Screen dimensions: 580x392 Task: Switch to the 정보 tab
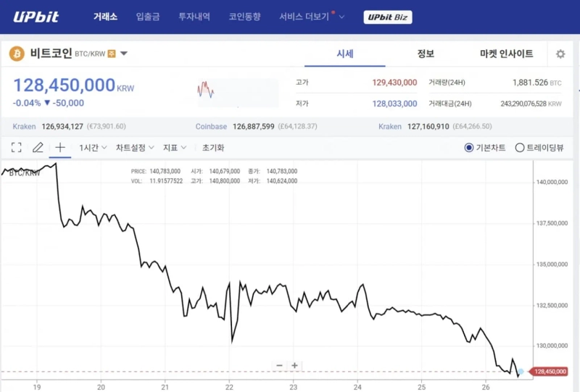tap(426, 54)
